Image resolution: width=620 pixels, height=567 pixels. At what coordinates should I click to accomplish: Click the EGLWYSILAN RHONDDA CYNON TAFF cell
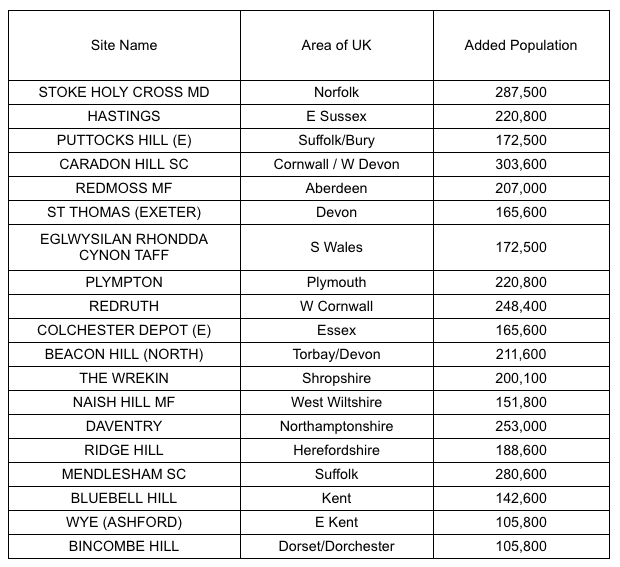coord(124,248)
